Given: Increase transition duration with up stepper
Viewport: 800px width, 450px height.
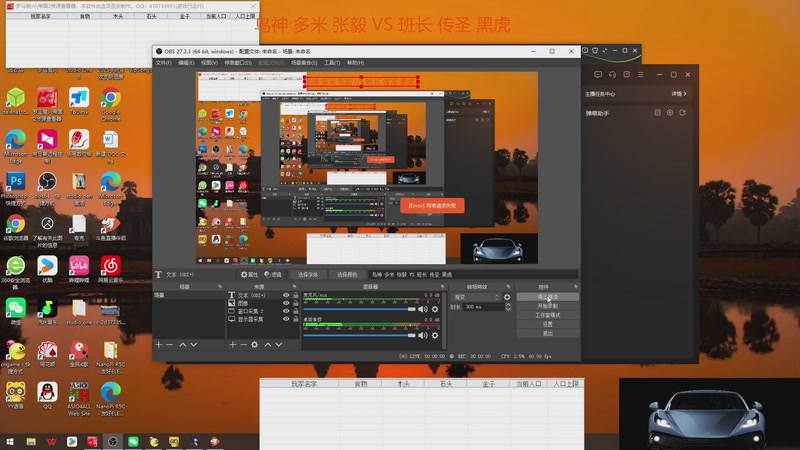Looking at the screenshot, I should click(x=508, y=305).
